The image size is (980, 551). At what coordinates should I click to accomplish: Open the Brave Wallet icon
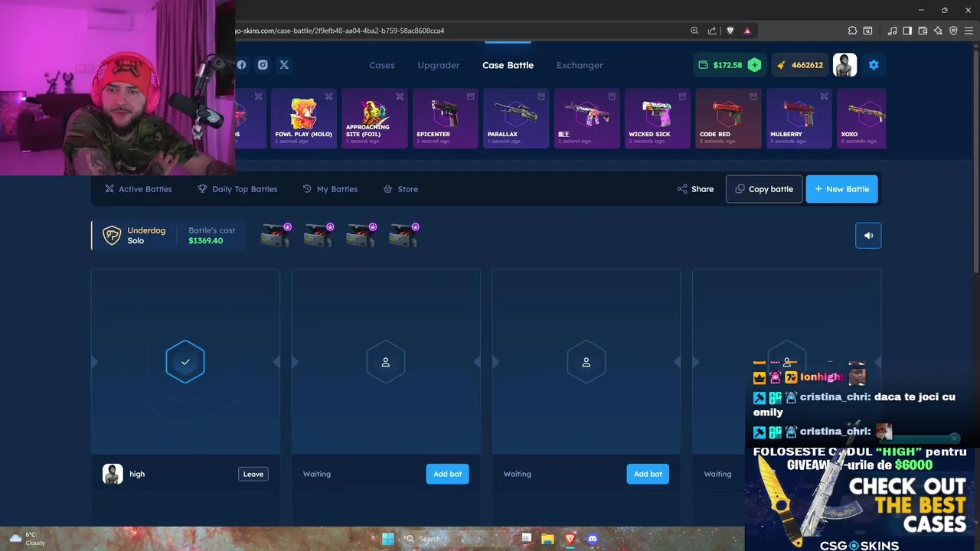[x=923, y=31]
